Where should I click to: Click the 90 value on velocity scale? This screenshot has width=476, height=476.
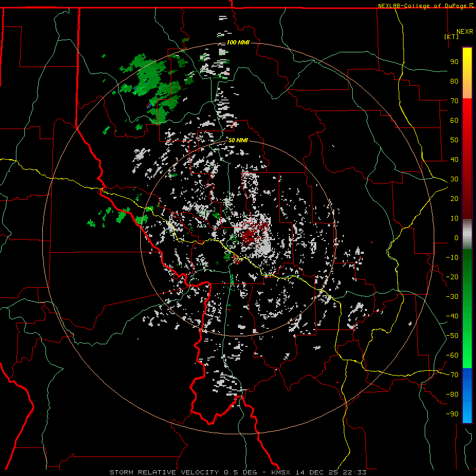click(454, 62)
